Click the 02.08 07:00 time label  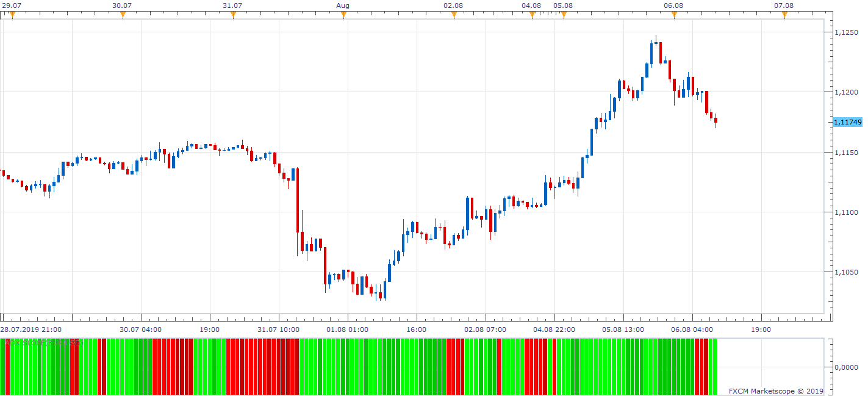click(485, 329)
